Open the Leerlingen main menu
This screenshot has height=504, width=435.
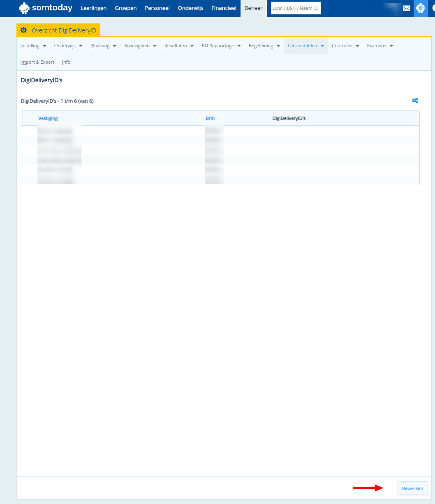94,8
